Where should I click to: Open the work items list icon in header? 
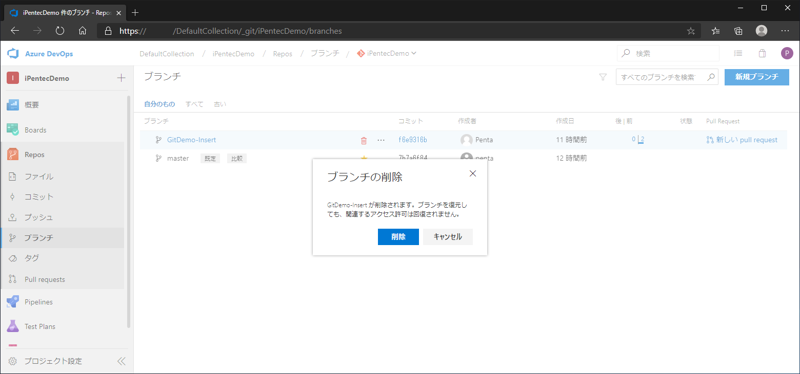(738, 54)
